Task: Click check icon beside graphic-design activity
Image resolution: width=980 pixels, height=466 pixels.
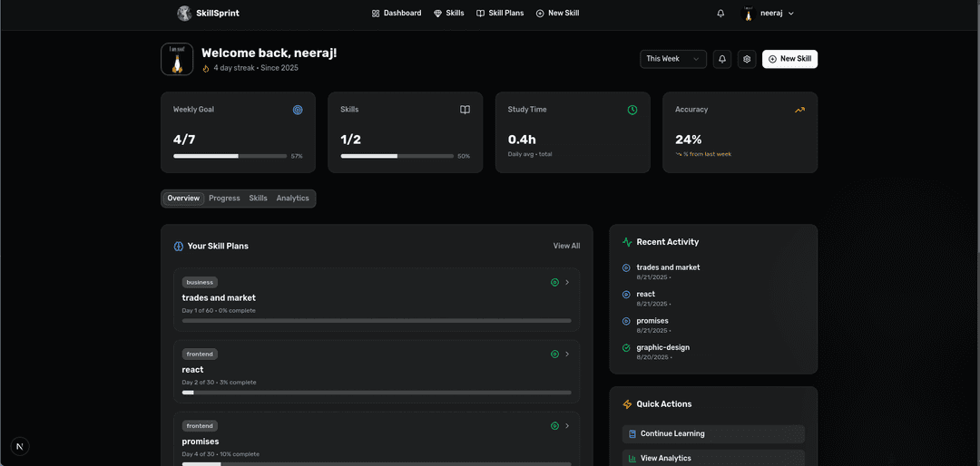Action: (x=626, y=348)
